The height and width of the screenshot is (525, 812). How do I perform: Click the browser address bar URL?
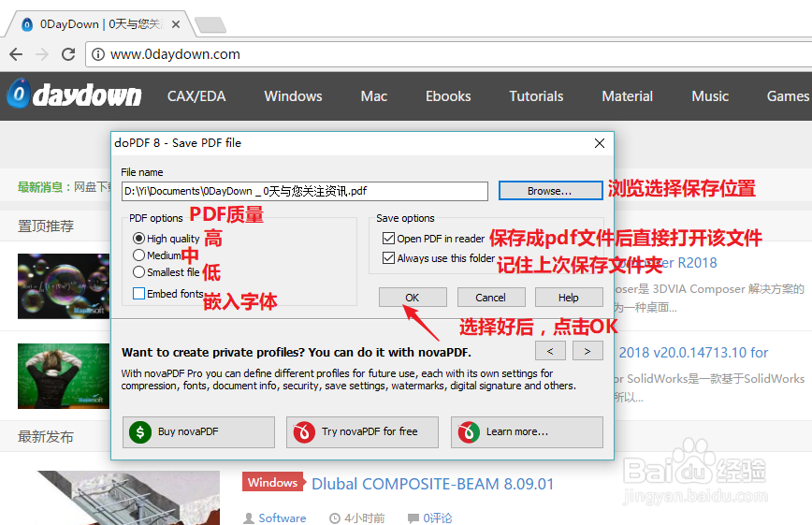pos(175,54)
